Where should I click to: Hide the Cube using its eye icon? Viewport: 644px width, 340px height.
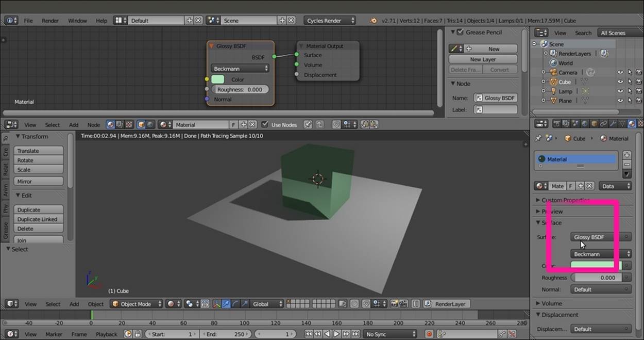coord(620,82)
